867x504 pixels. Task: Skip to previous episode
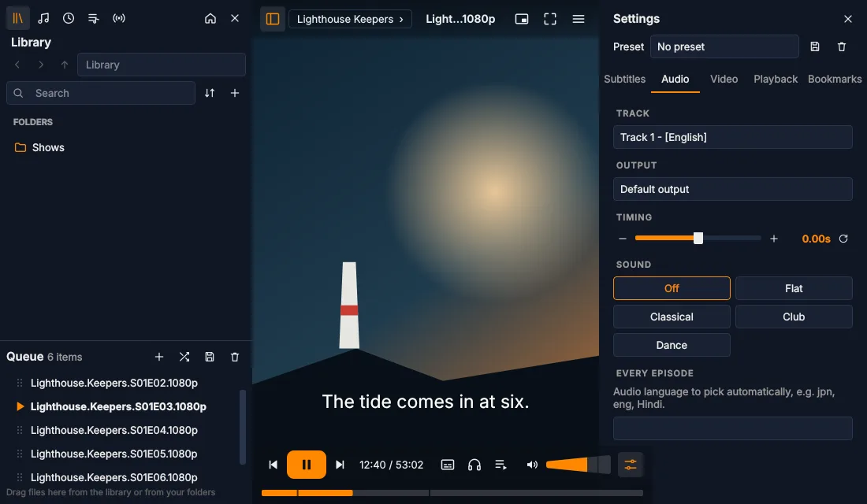[x=273, y=465]
